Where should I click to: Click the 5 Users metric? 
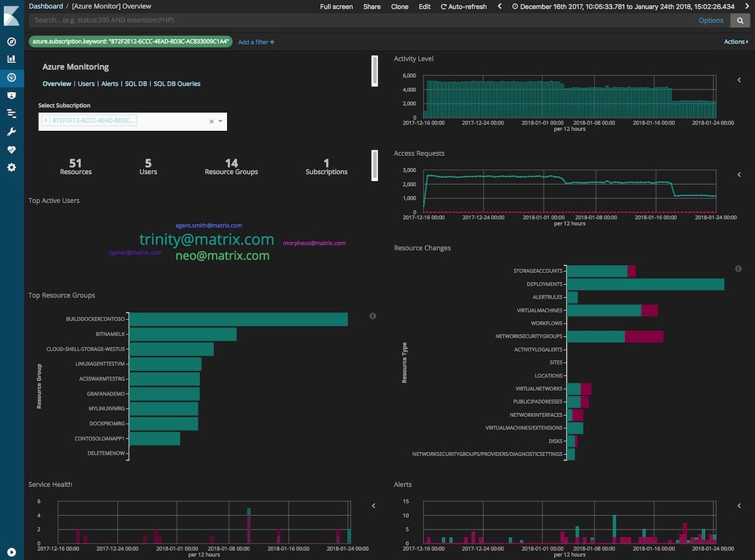(x=148, y=167)
